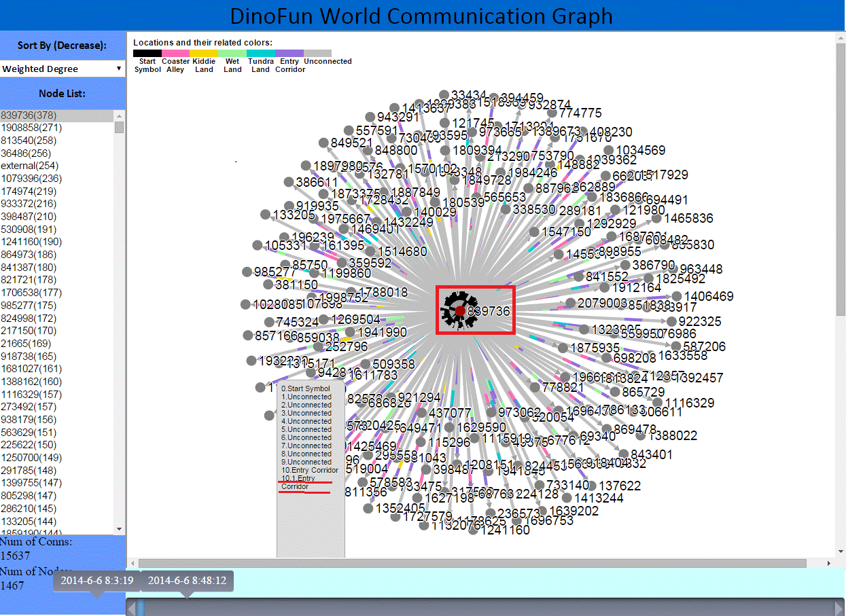
Task: Select the gray node labeled 1406469
Action: [x=677, y=296]
